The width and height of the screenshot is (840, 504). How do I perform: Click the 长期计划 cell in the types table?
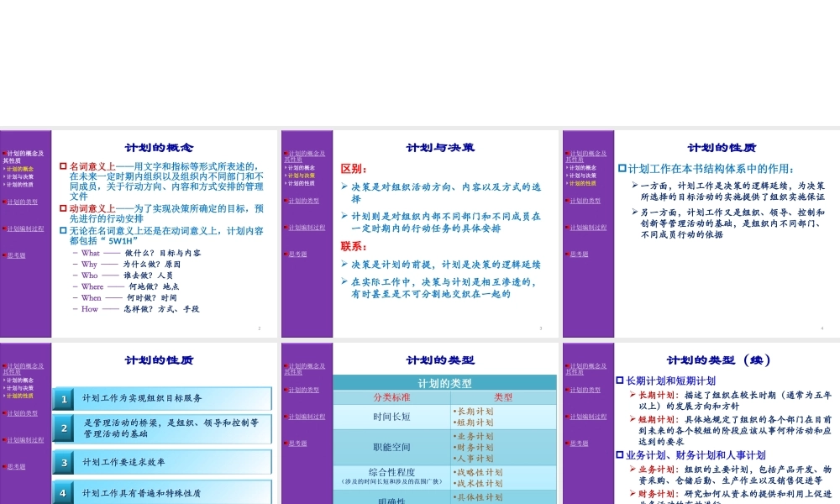coord(475,412)
